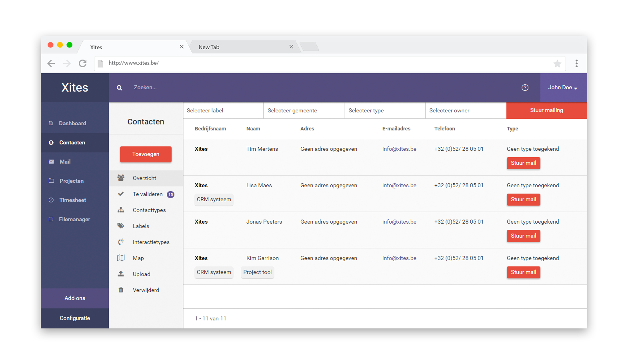Screen dimensions: 628x364
Task: Open Filemanager in the sidebar
Action: [x=75, y=219]
